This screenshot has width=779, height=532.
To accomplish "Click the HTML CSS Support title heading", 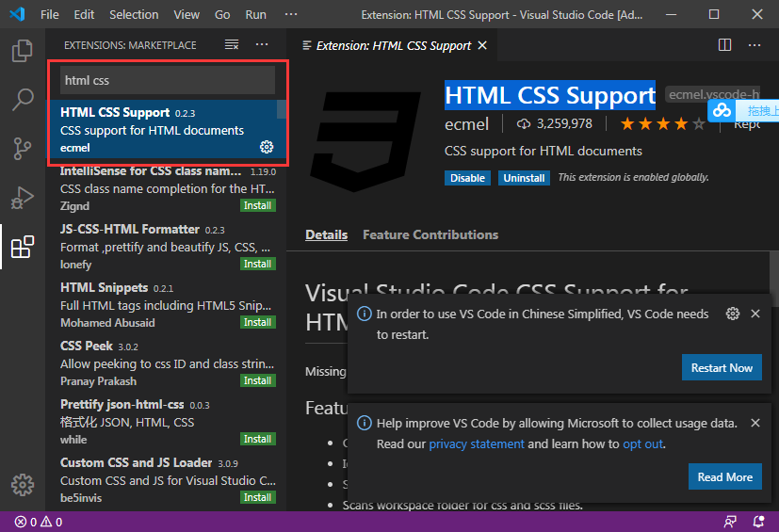I will click(x=550, y=95).
